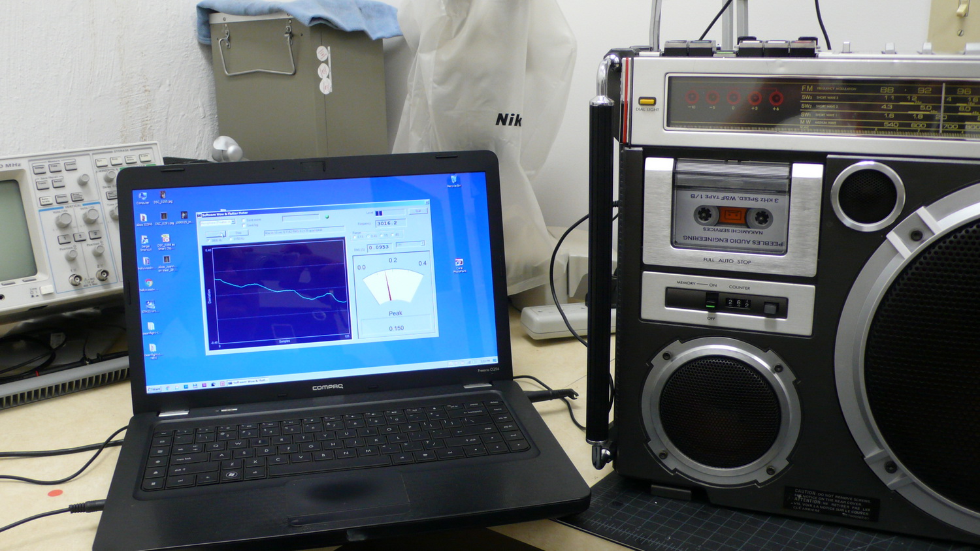Click the Peak value 0.150
Image resolution: width=980 pixels, height=551 pixels.
[x=397, y=328]
